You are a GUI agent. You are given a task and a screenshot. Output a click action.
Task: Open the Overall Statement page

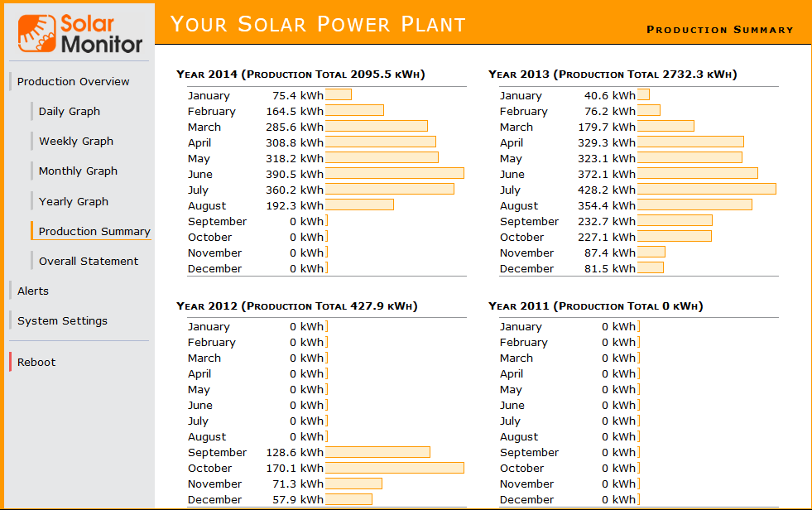(89, 261)
